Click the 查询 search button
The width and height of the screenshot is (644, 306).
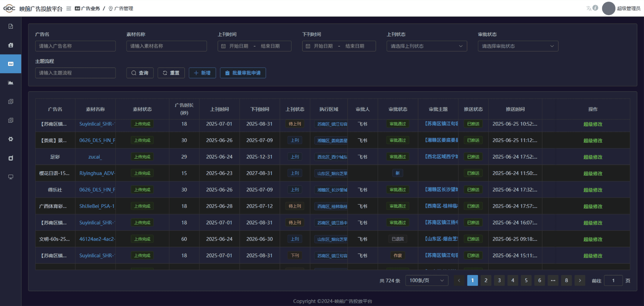(x=140, y=73)
